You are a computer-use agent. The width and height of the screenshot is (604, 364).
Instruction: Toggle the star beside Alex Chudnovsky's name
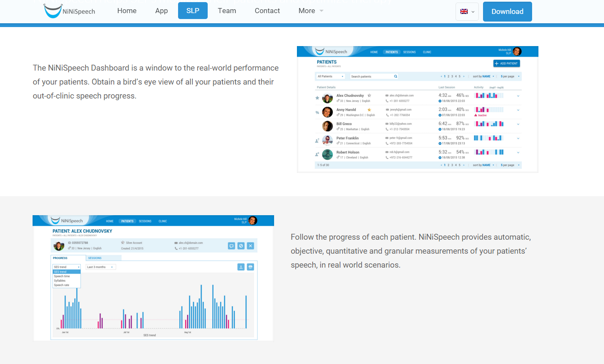coord(369,96)
